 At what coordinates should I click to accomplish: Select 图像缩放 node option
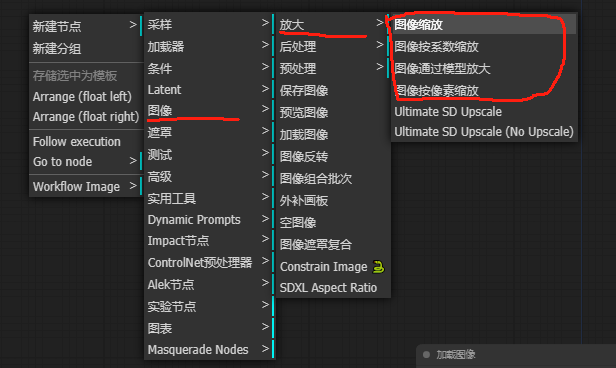[x=484, y=24]
